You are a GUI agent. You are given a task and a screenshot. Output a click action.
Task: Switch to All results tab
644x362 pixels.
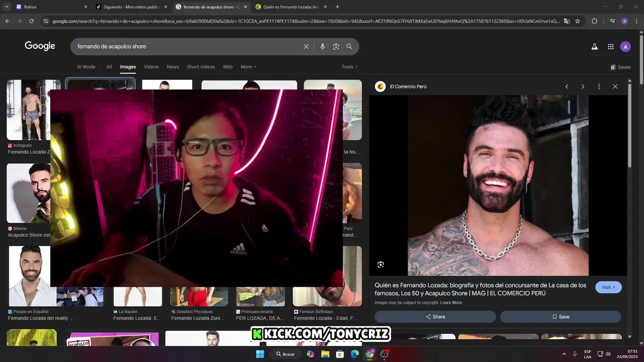pos(109,67)
